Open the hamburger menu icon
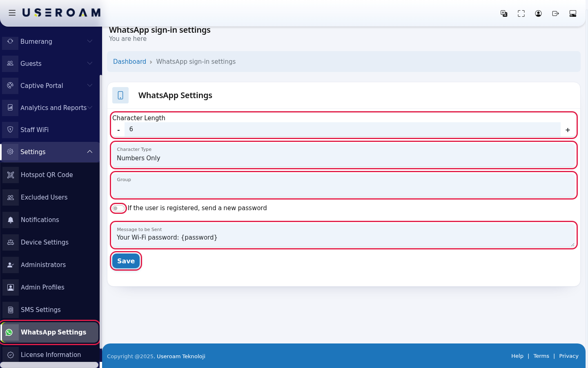The width and height of the screenshot is (588, 368). (x=12, y=13)
